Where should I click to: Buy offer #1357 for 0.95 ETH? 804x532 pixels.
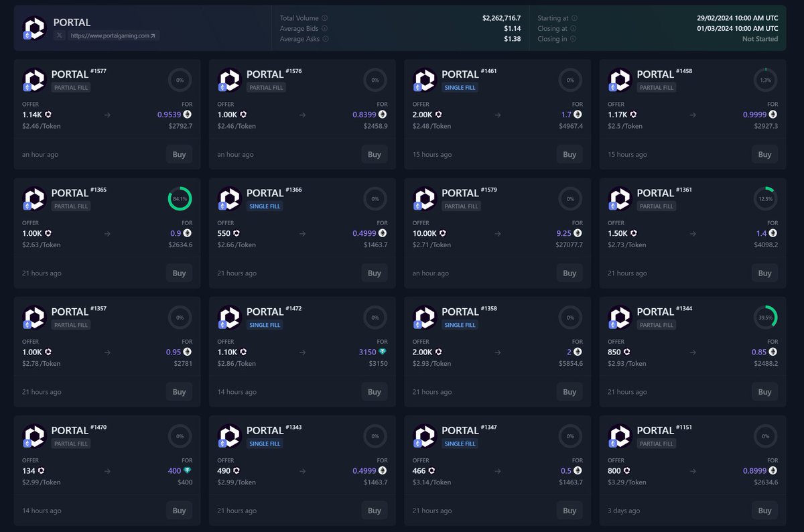pos(180,391)
